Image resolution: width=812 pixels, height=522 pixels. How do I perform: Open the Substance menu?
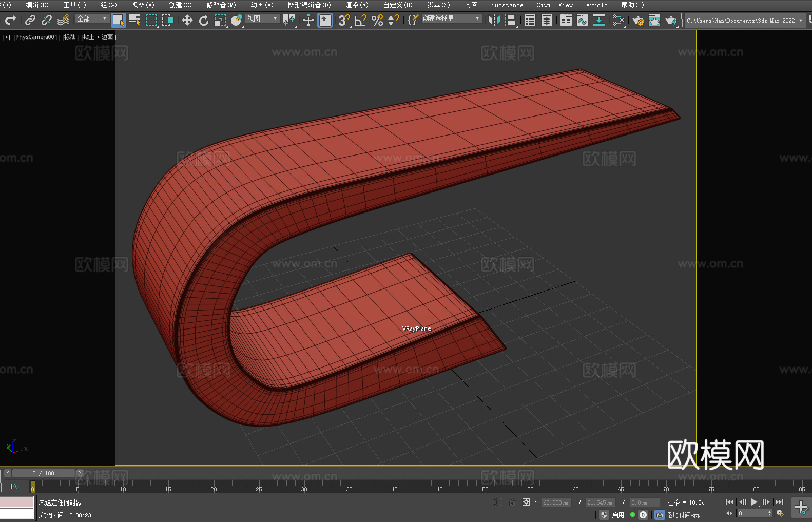[x=507, y=5]
